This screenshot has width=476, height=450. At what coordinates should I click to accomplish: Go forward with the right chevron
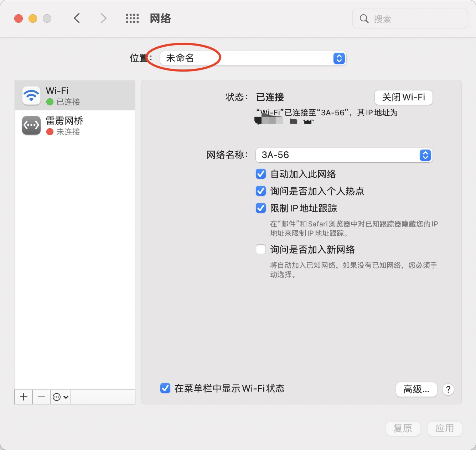[103, 18]
